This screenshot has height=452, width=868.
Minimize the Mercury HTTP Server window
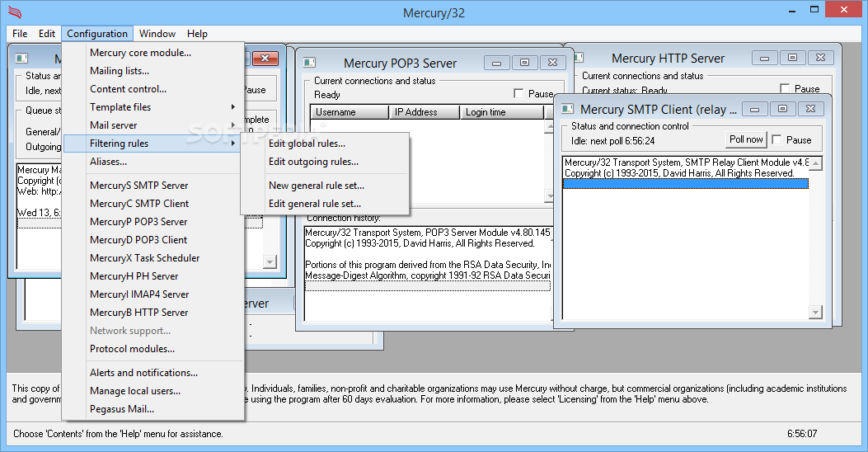pyautogui.click(x=764, y=58)
